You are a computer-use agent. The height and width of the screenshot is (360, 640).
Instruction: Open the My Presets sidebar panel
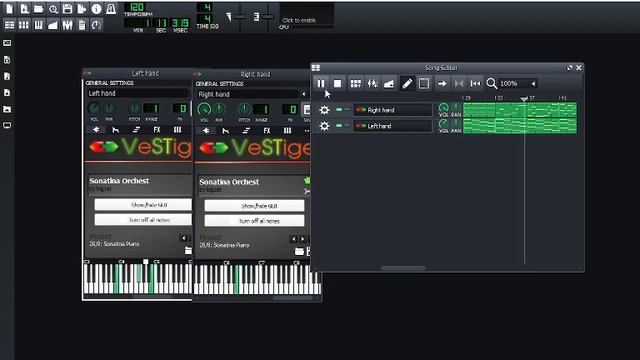pyautogui.click(x=7, y=93)
